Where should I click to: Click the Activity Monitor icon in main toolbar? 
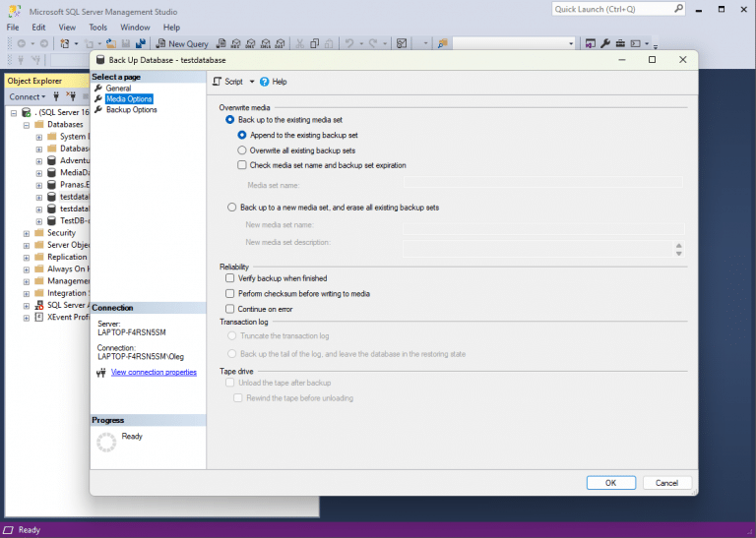pyautogui.click(x=402, y=44)
